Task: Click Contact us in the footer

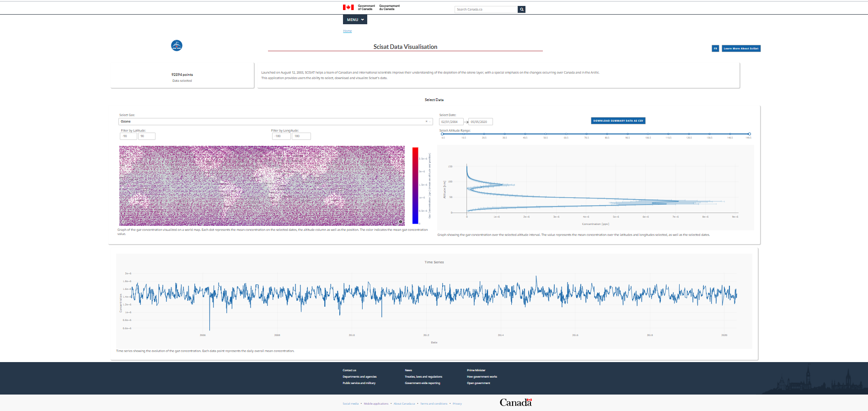Action: click(349, 370)
